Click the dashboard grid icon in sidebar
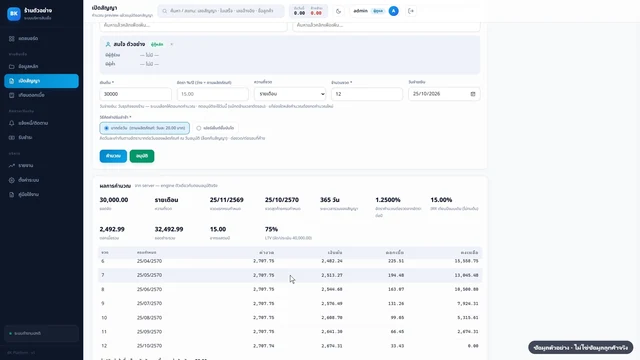The height and width of the screenshot is (360, 640). [11, 38]
